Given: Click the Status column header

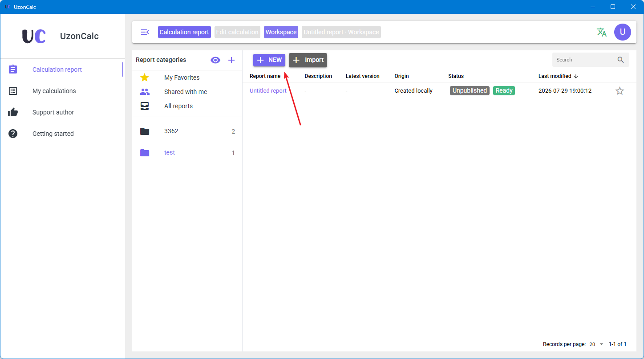Looking at the screenshot, I should 456,76.
